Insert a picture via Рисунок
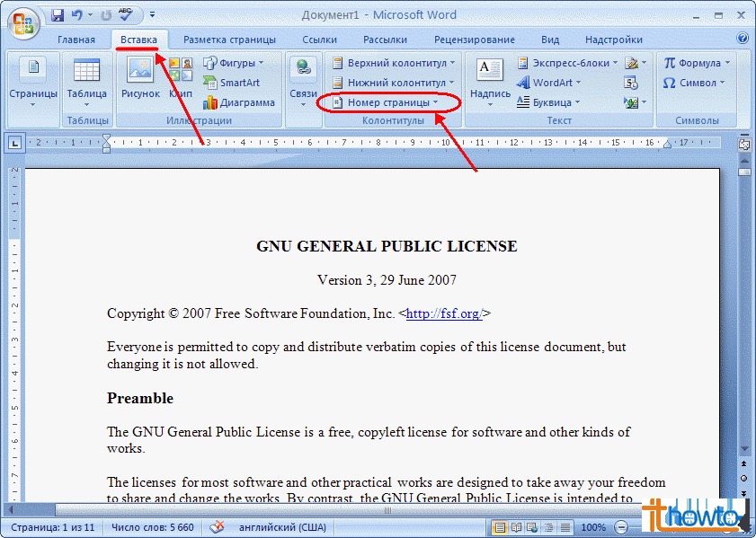The width and height of the screenshot is (756, 538). tap(140, 77)
